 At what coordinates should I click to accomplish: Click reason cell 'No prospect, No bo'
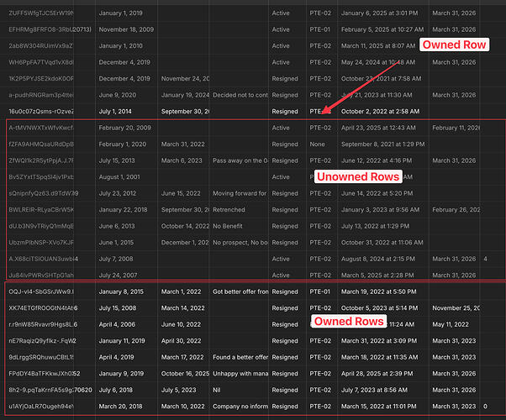[240, 243]
